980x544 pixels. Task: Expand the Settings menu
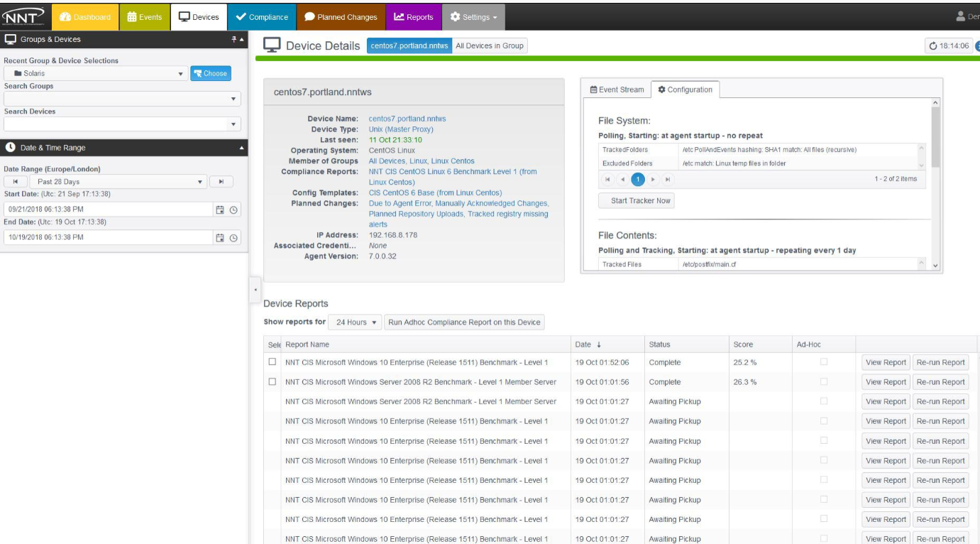click(473, 17)
